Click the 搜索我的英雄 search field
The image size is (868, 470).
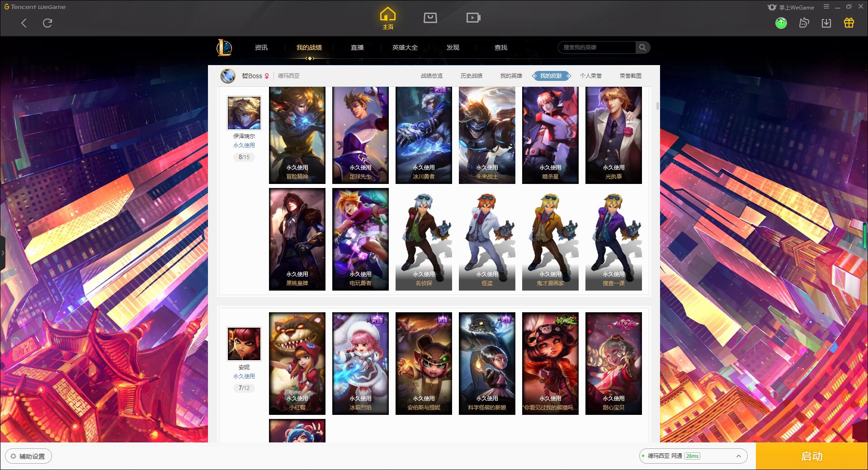click(597, 47)
